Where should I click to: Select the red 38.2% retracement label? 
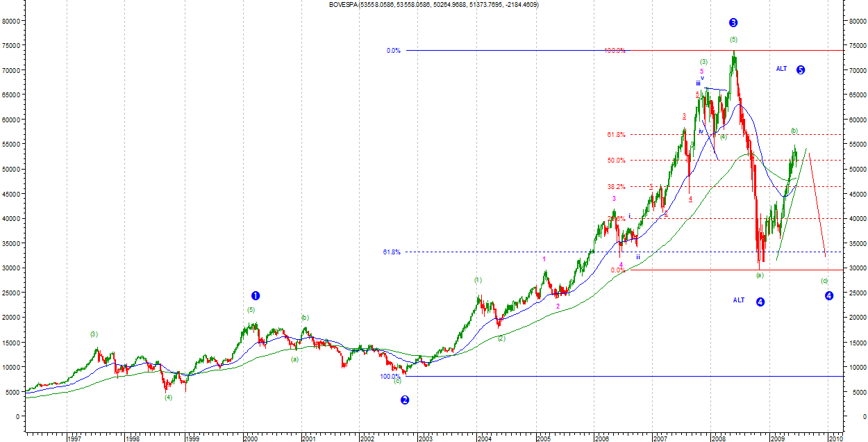(616, 187)
